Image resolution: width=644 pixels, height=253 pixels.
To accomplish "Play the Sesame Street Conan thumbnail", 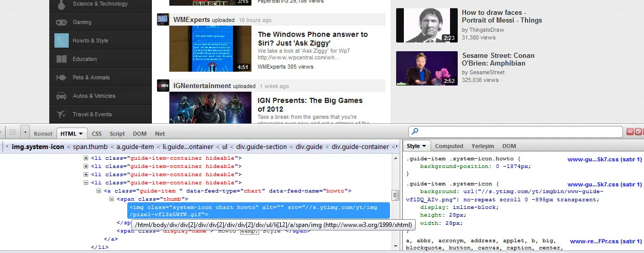I will tap(427, 68).
